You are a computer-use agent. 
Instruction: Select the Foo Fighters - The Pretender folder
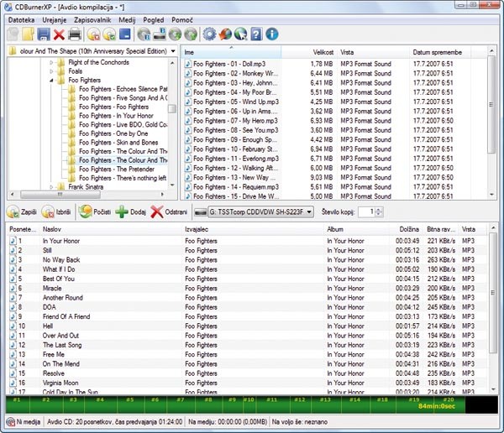click(x=117, y=168)
